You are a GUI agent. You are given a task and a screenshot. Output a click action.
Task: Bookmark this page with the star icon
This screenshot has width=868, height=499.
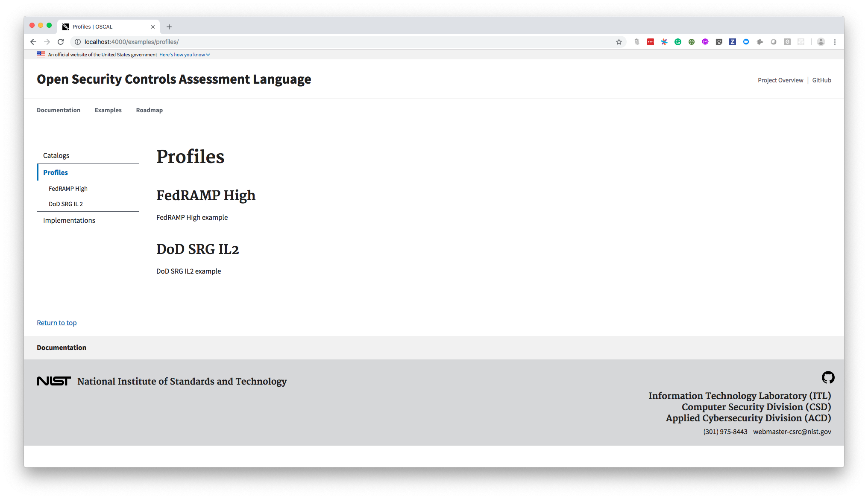(x=619, y=42)
